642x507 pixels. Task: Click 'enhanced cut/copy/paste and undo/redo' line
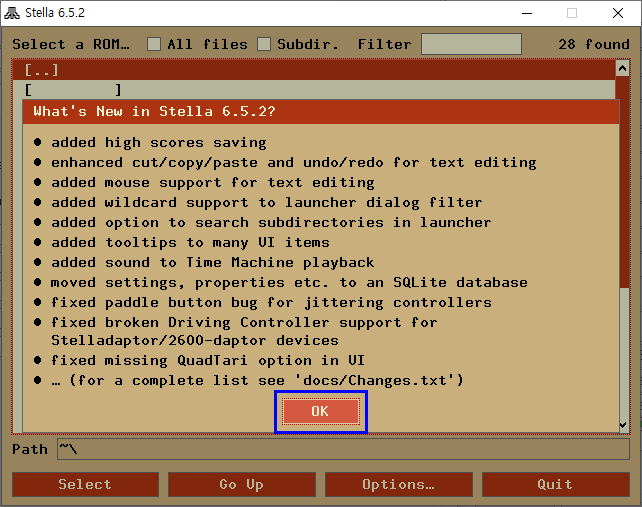coord(294,163)
